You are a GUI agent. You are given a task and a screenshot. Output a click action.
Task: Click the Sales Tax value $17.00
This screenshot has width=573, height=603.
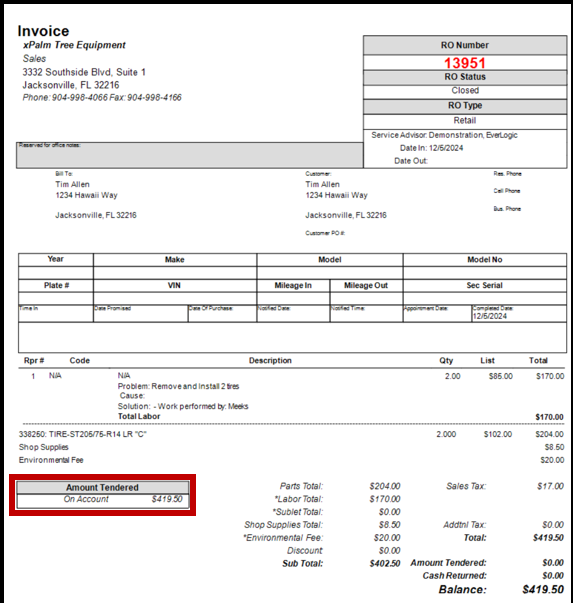tap(550, 486)
